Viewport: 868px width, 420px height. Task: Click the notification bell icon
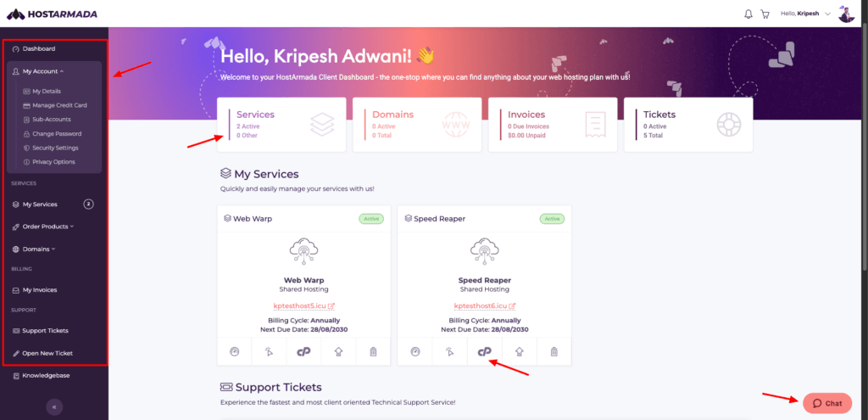[748, 14]
